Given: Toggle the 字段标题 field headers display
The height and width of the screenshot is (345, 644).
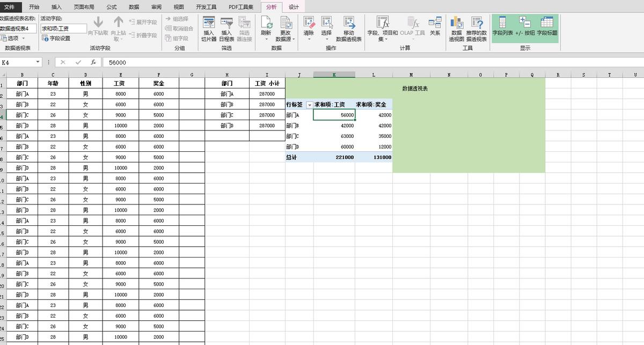Looking at the screenshot, I should [547, 26].
